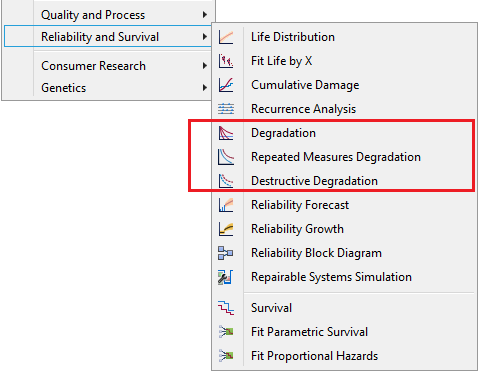Image resolution: width=479 pixels, height=372 pixels.
Task: Click the Survival step-curve icon
Action: (x=226, y=307)
